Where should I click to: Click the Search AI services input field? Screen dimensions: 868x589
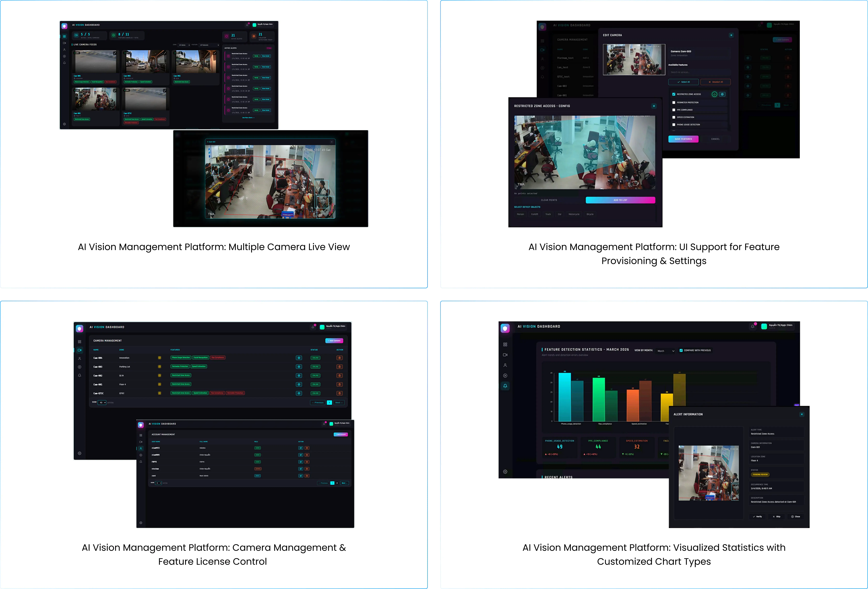pos(698,72)
